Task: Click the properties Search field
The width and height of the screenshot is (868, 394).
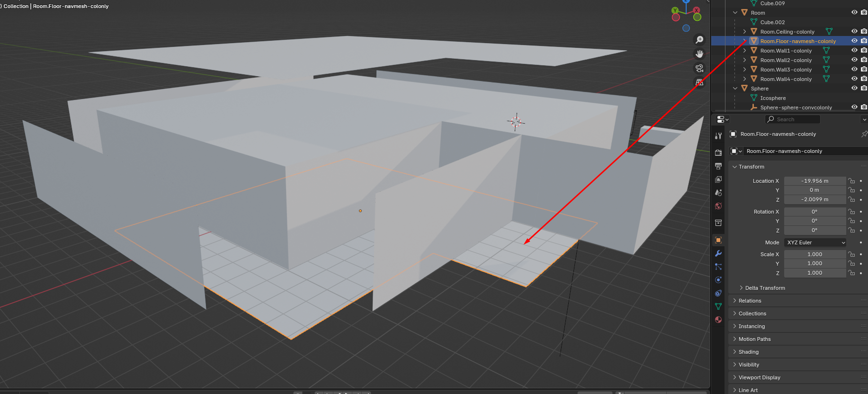Action: point(793,119)
